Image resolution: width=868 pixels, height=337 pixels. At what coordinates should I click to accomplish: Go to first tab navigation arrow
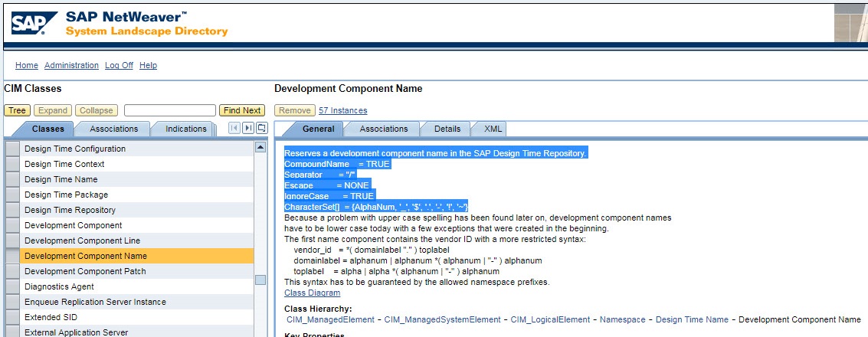tap(234, 129)
